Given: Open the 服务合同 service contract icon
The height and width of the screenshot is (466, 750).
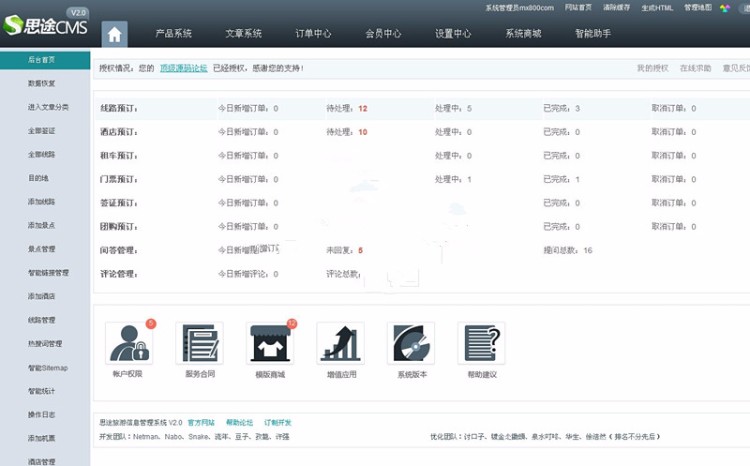Looking at the screenshot, I should [x=199, y=343].
